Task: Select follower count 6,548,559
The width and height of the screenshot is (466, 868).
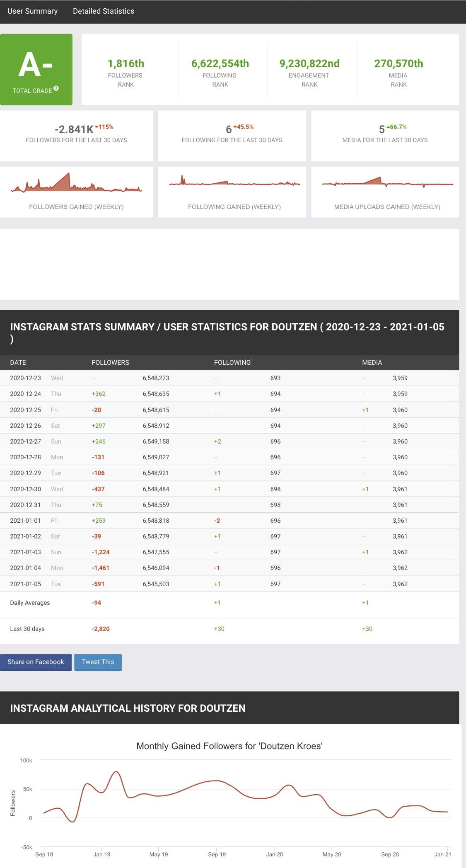Action: pos(156,505)
